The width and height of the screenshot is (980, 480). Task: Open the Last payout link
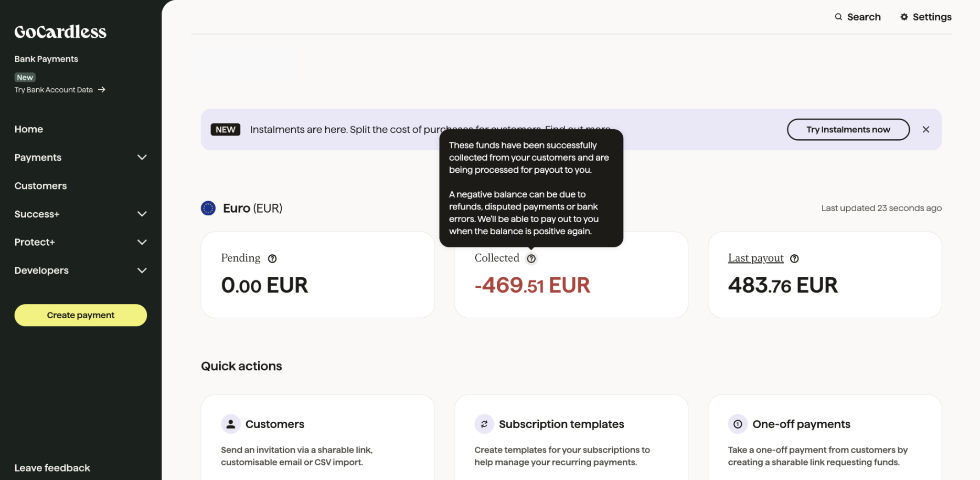(755, 258)
